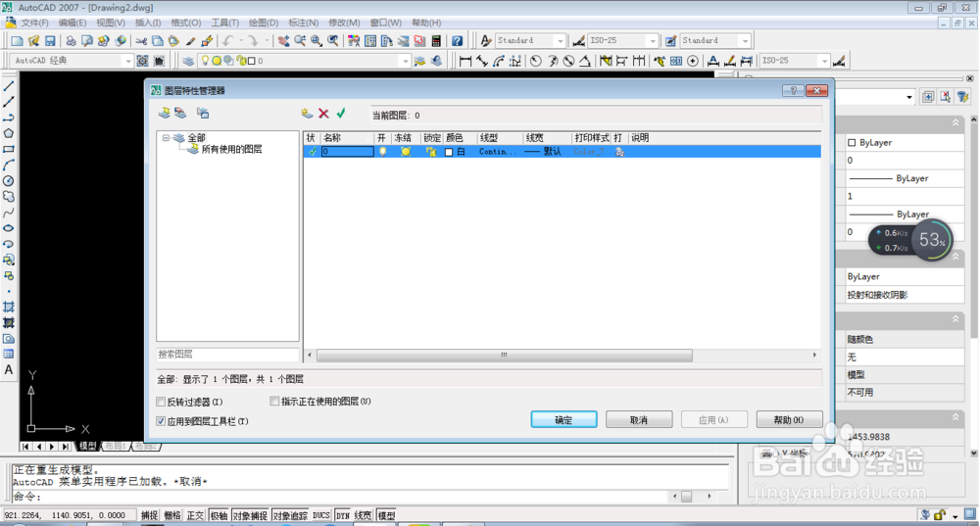Click the 取消 button in dialog
980x526 pixels.
pos(639,420)
